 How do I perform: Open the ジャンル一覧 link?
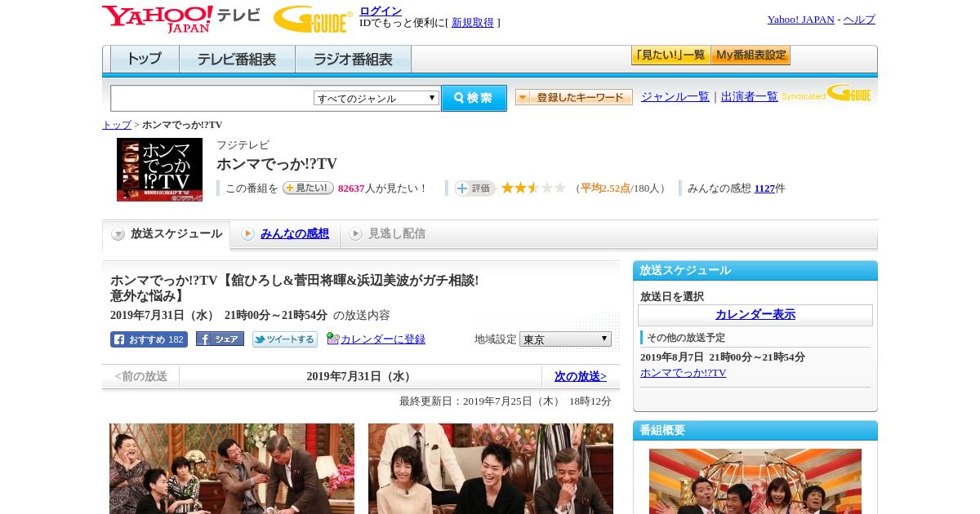[675, 96]
